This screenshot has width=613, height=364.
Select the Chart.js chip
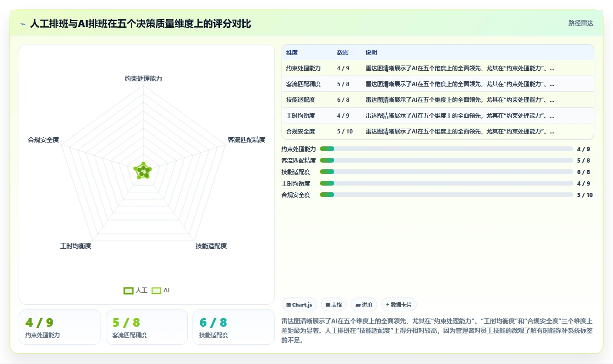[x=299, y=305]
